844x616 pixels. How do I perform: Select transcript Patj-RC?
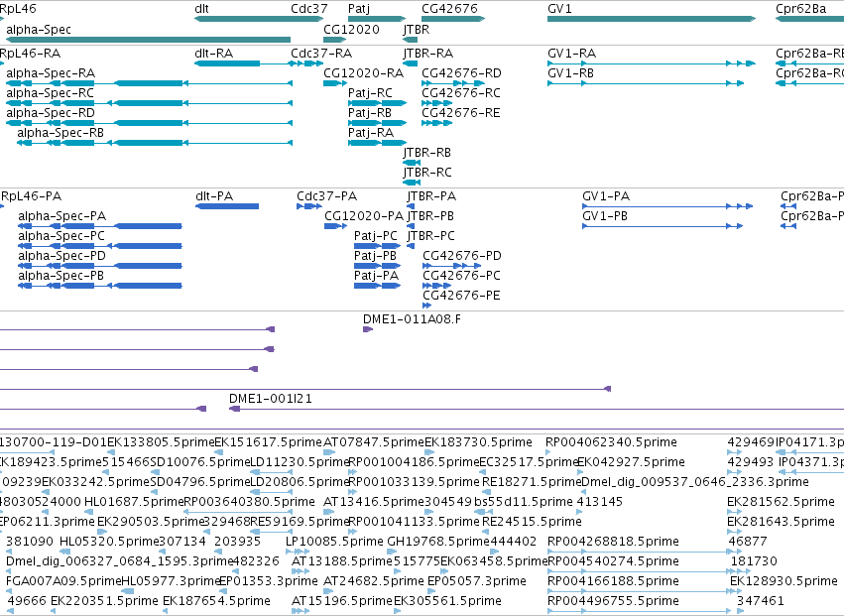click(x=377, y=103)
